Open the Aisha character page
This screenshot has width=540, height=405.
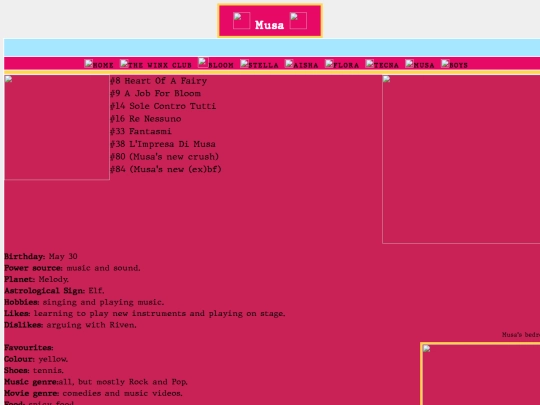pyautogui.click(x=305, y=65)
